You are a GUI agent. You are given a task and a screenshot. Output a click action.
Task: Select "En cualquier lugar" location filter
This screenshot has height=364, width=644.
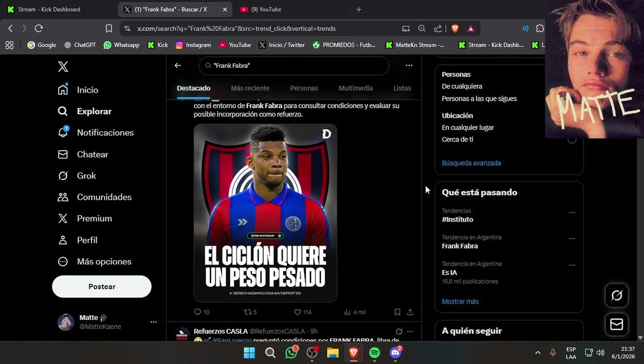pyautogui.click(x=468, y=127)
